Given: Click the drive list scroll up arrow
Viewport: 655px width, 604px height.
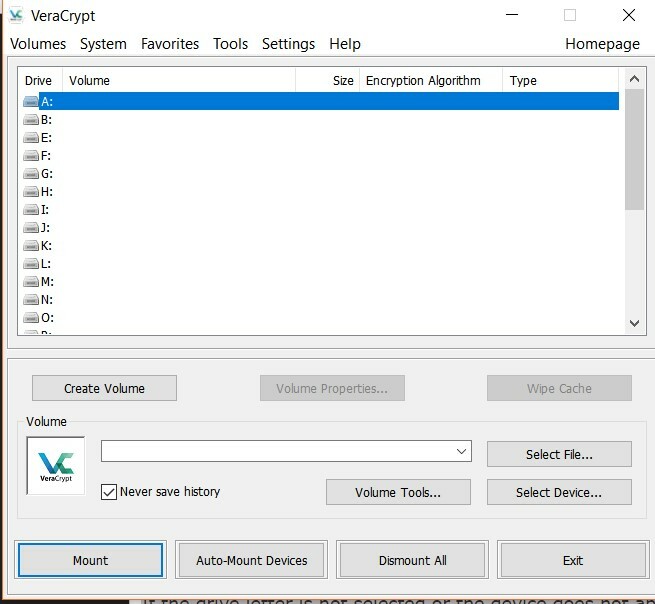Looking at the screenshot, I should 634,79.
